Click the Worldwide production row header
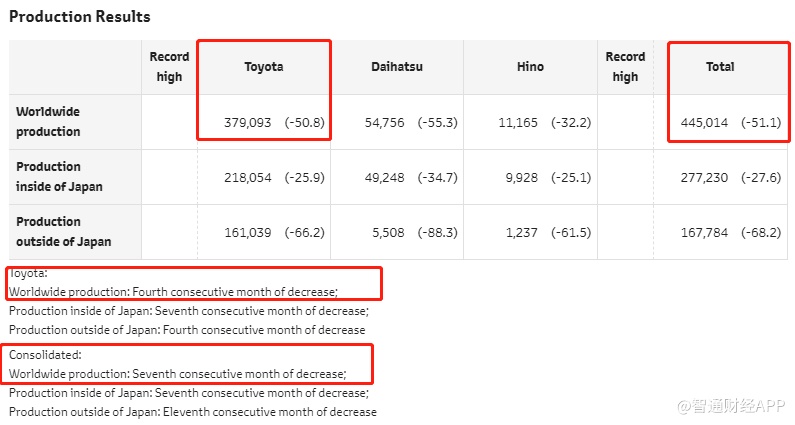 click(x=48, y=122)
